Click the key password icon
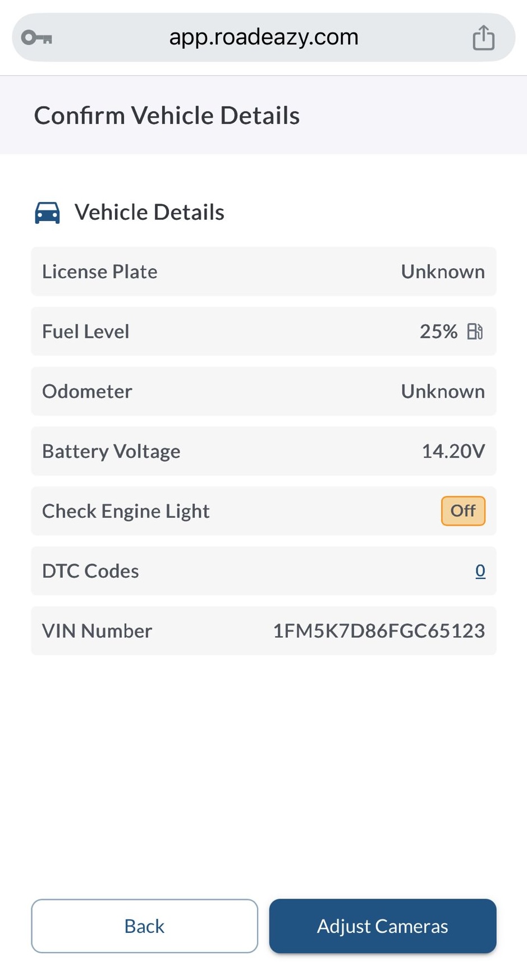 [37, 38]
